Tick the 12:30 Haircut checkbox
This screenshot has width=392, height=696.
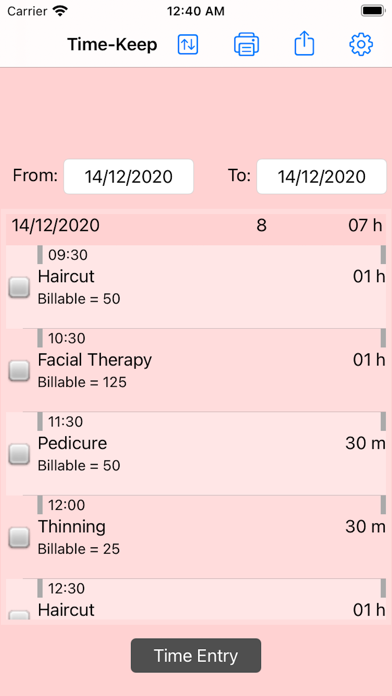19,615
